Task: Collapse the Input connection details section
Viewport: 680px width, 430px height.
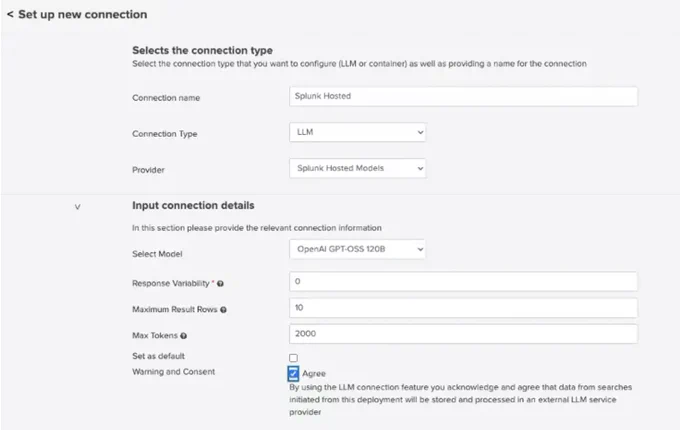Action: tap(77, 207)
